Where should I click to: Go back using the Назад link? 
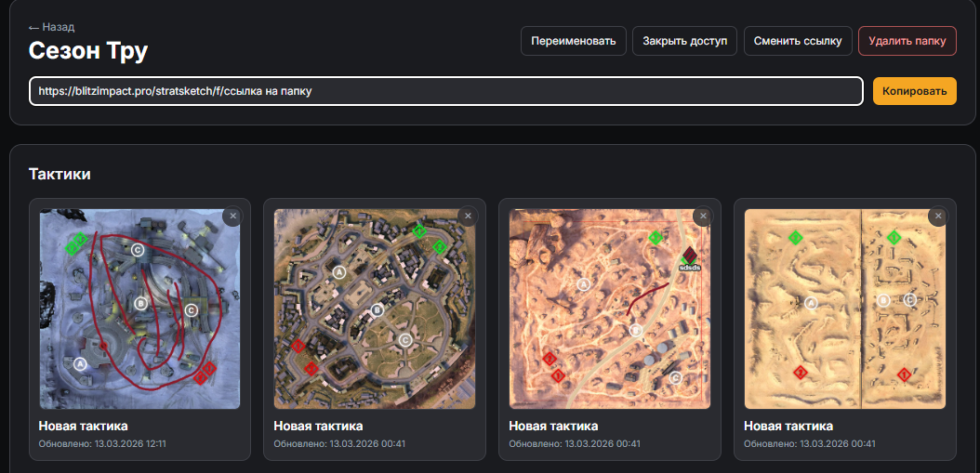52,27
